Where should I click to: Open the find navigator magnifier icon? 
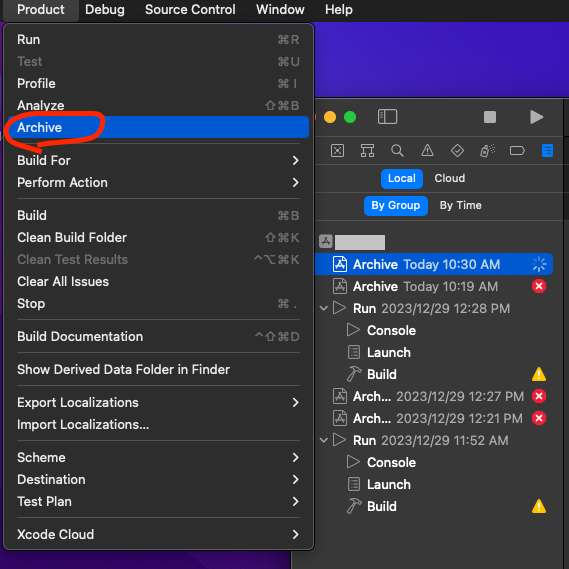pyautogui.click(x=397, y=150)
